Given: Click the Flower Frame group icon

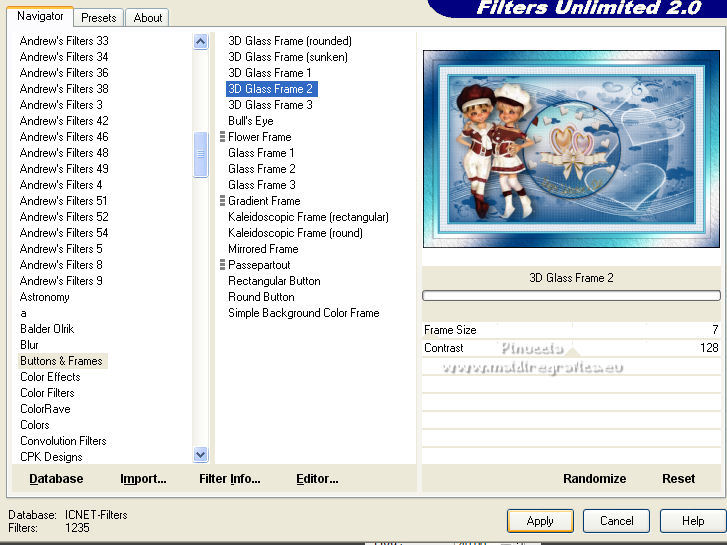Looking at the screenshot, I should 223,136.
